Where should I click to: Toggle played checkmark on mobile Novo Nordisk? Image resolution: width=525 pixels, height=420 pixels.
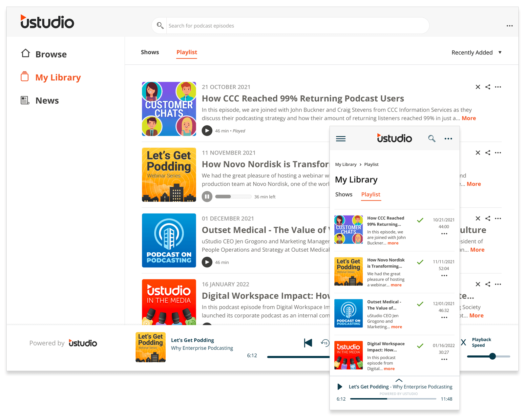(420, 262)
